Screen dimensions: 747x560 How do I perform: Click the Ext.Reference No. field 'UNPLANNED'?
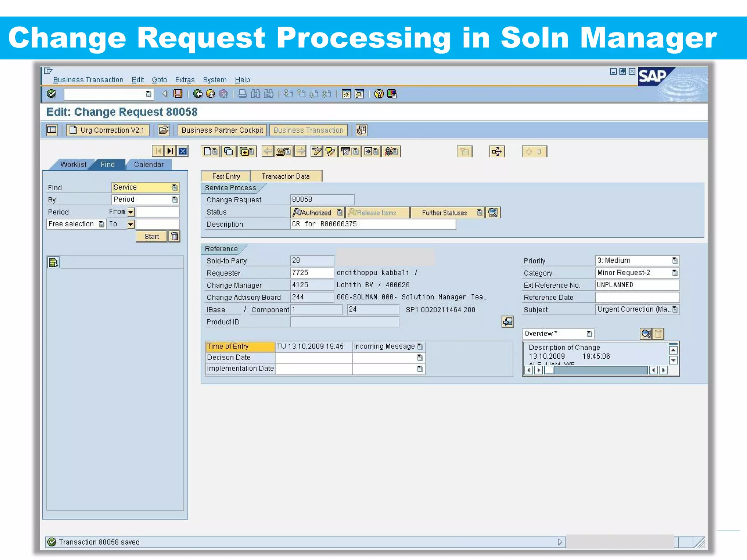pyautogui.click(x=637, y=285)
